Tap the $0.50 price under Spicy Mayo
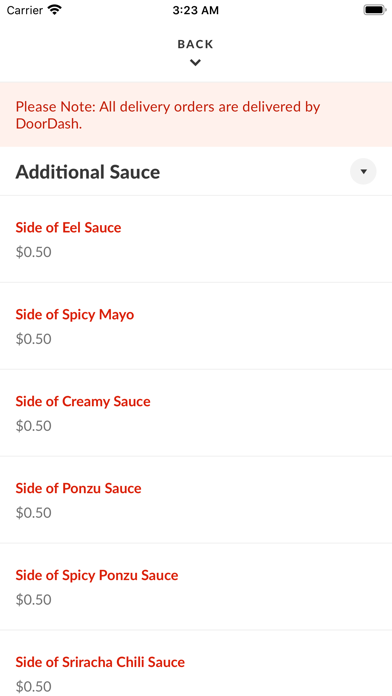Screen dimensions: 392x696 [x=34, y=339]
